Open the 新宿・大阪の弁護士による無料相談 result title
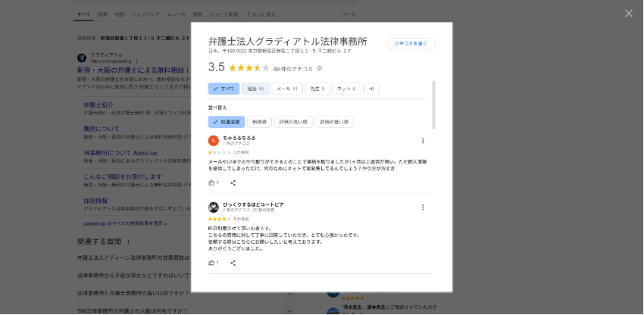The image size is (644, 315). [133, 70]
